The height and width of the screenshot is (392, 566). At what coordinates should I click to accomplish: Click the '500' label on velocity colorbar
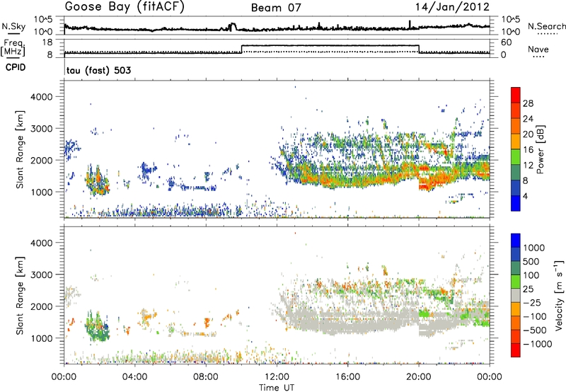click(531, 262)
